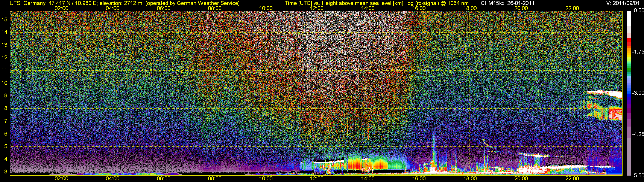Click the 14. km height axis label

pyautogui.click(x=5, y=32)
